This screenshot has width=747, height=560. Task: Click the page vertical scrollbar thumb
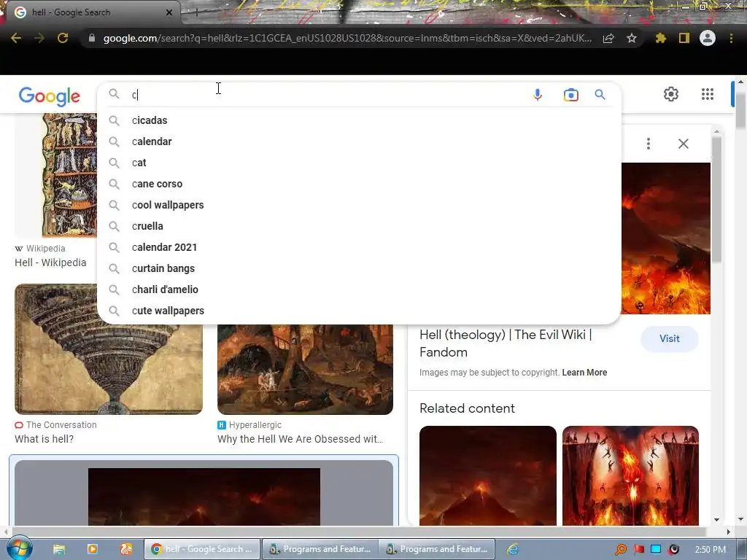click(x=740, y=109)
